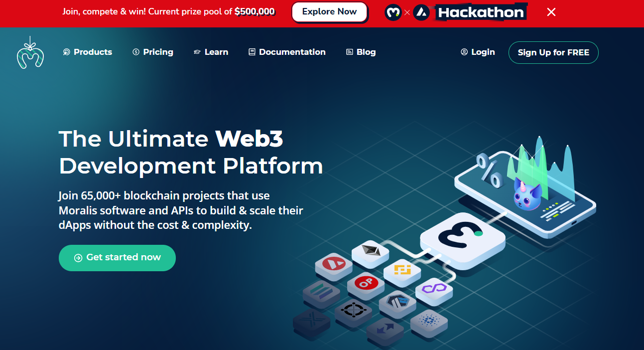
Task: Click the Cardano dotted tile
Action: pyautogui.click(x=429, y=323)
